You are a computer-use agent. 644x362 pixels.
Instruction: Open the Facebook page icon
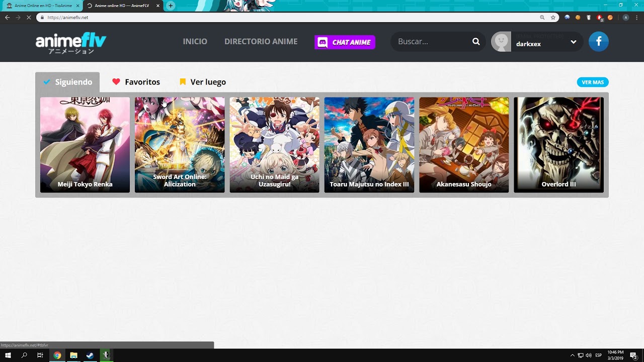[599, 42]
